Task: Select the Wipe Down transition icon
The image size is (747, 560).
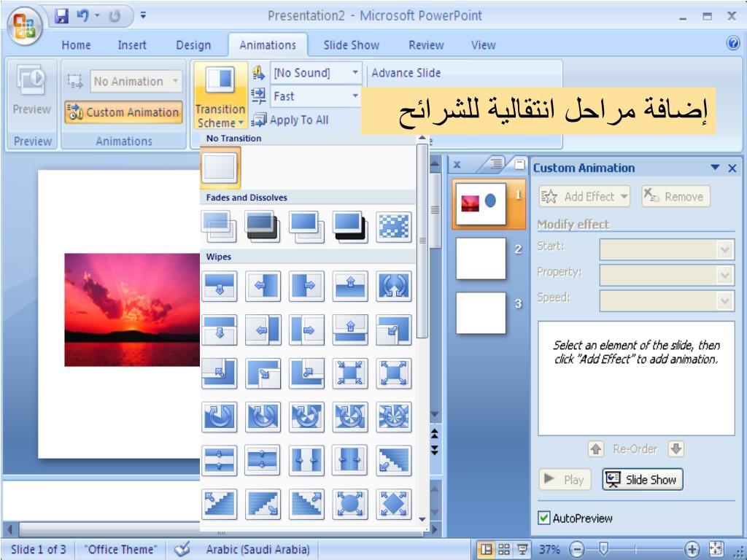Action: 219,286
